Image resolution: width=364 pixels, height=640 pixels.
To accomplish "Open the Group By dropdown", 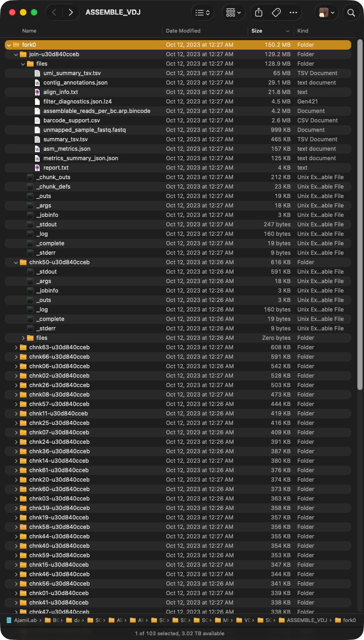I will click(x=234, y=13).
